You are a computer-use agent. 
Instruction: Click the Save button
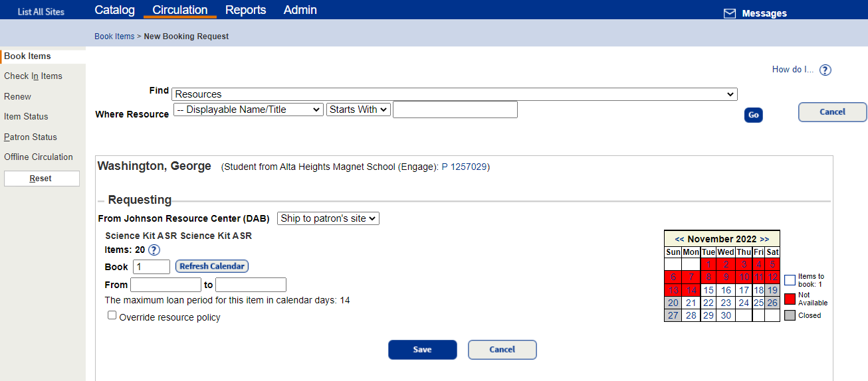click(x=423, y=350)
